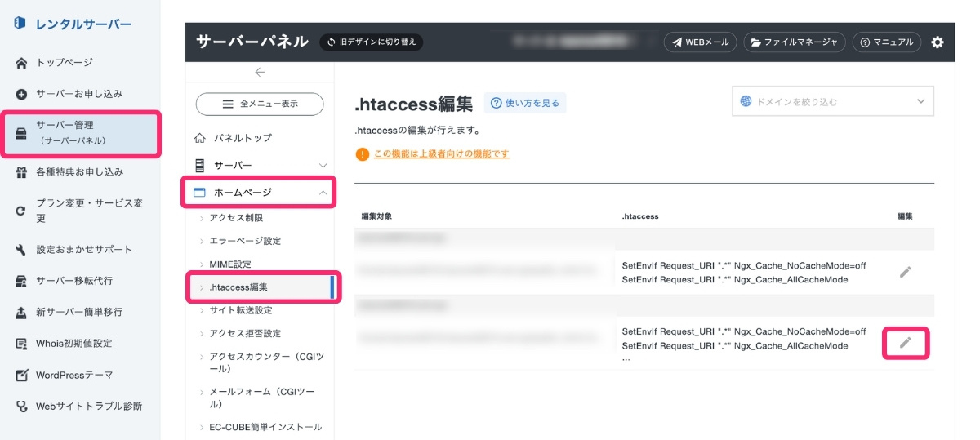Image resolution: width=980 pixels, height=440 pixels.
Task: Open サーバーお申し込み in sidebar
Action: point(79,94)
